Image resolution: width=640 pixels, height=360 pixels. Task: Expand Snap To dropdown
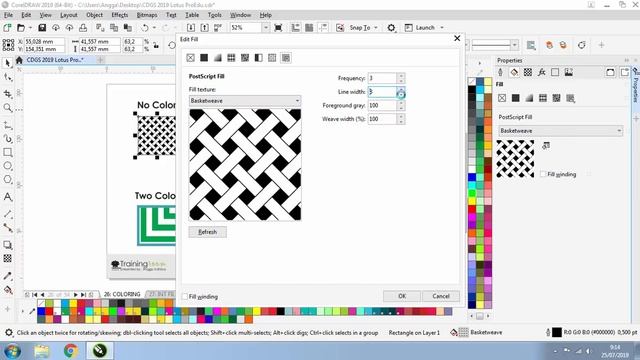tap(376, 28)
